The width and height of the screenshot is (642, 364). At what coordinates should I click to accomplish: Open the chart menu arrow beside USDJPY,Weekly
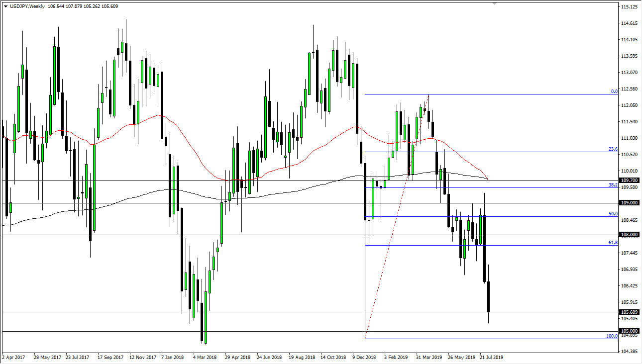click(5, 6)
